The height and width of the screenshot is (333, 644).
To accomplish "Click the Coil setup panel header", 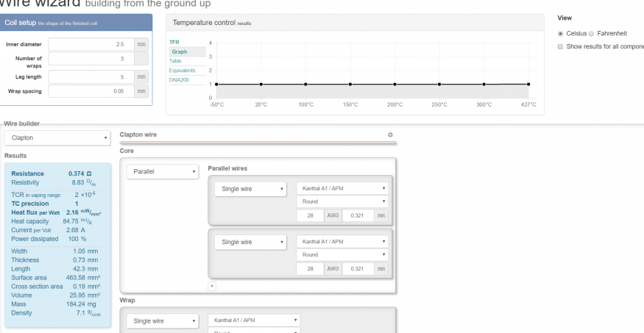I will pyautogui.click(x=76, y=23).
